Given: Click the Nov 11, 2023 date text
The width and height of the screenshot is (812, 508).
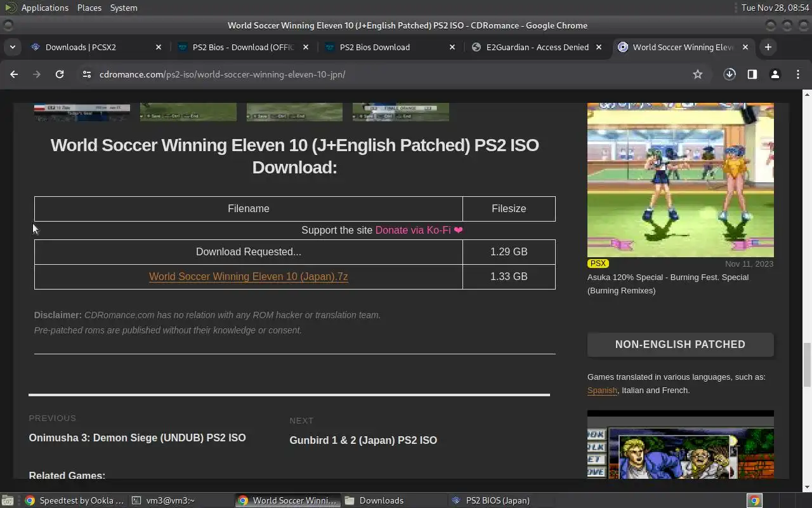Looking at the screenshot, I should point(749,264).
